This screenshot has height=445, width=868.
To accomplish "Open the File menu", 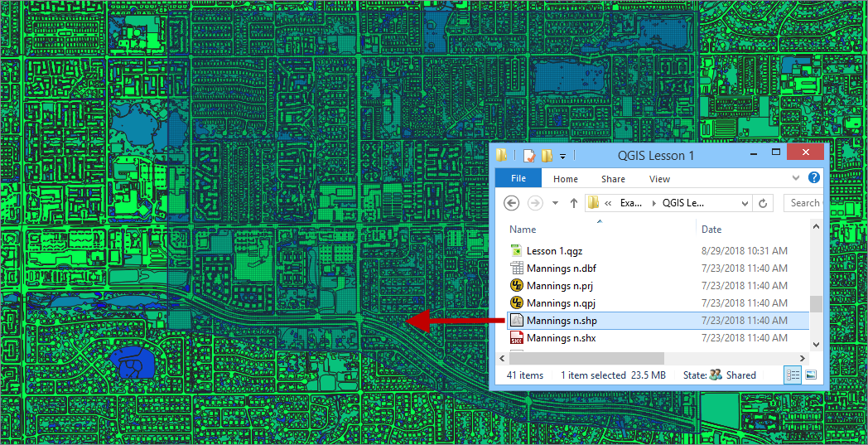I will pos(518,178).
